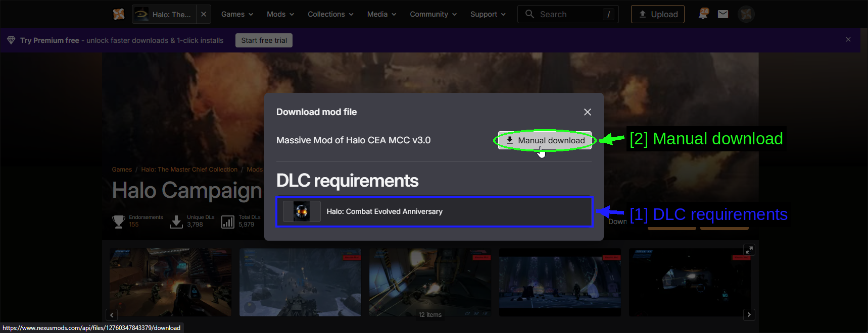Open the third gallery screenshot thumbnail
This screenshot has height=333, width=868.
pos(430,283)
